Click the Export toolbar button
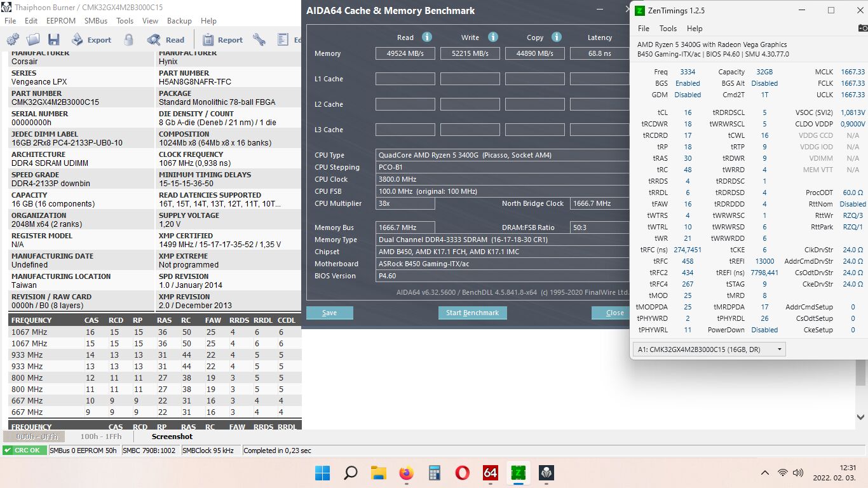868x488 pixels. point(91,39)
